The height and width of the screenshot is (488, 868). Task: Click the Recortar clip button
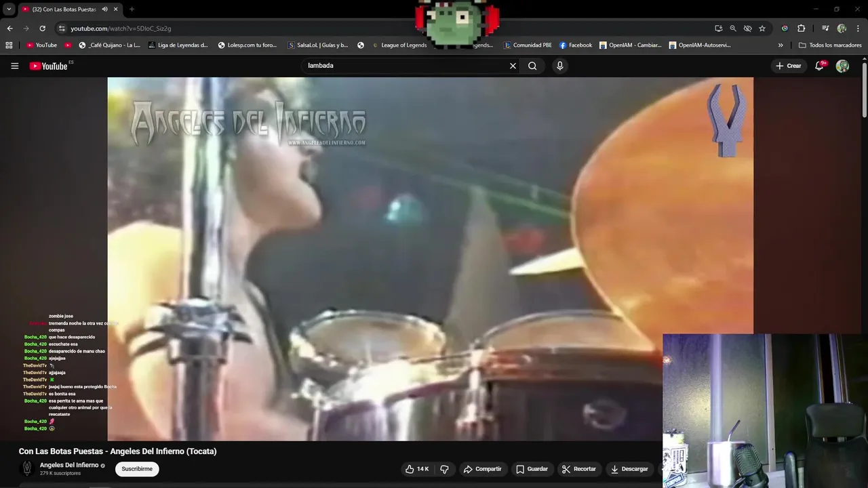[579, 469]
